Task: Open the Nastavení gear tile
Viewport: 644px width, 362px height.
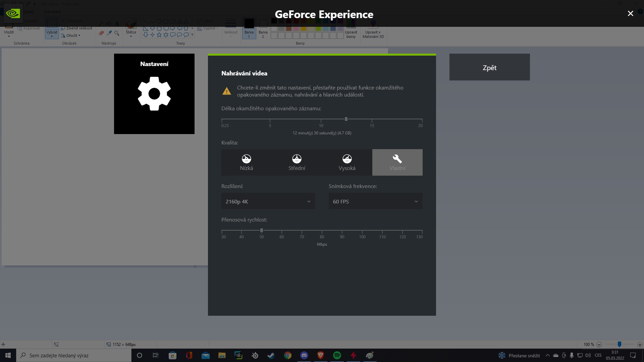Action: point(154,94)
